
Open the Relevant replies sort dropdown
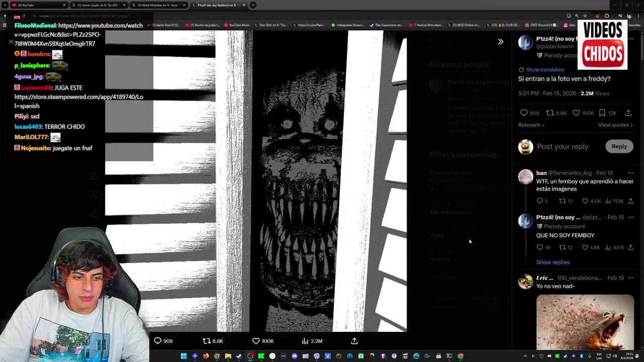pos(531,125)
